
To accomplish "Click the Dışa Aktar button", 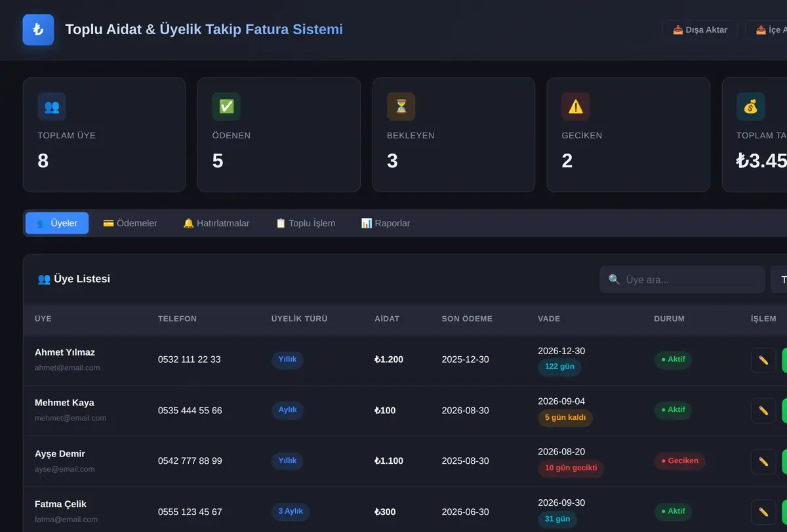I will click(700, 30).
